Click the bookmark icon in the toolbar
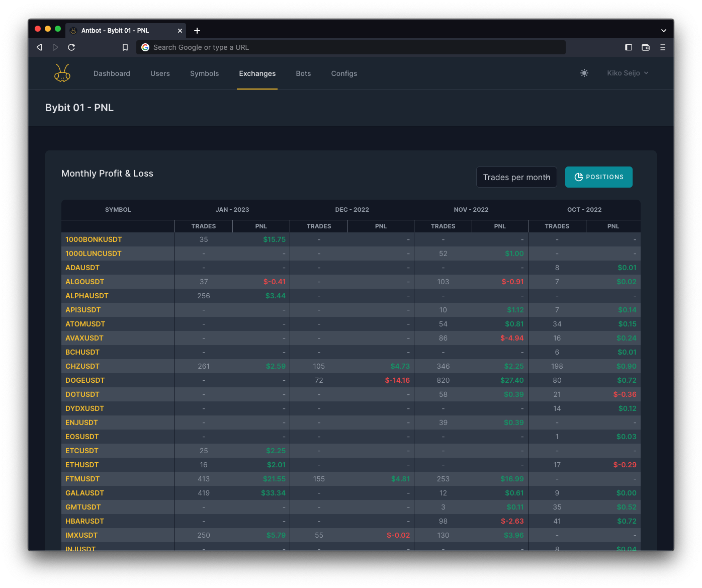 [125, 47]
